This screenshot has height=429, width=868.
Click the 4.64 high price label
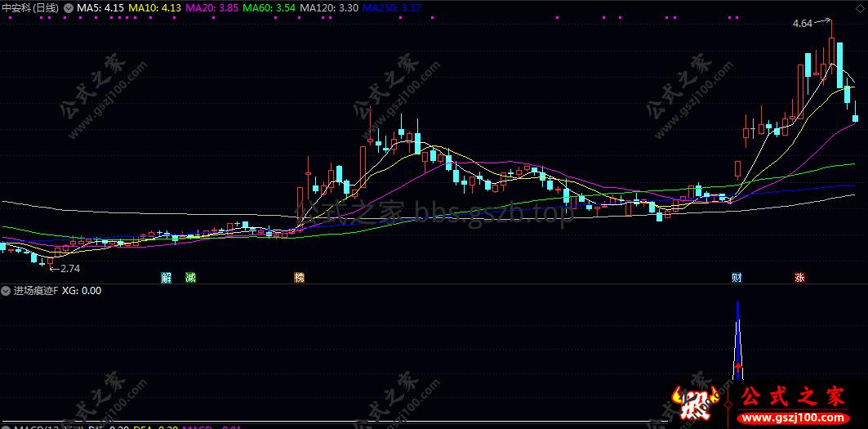click(x=802, y=23)
